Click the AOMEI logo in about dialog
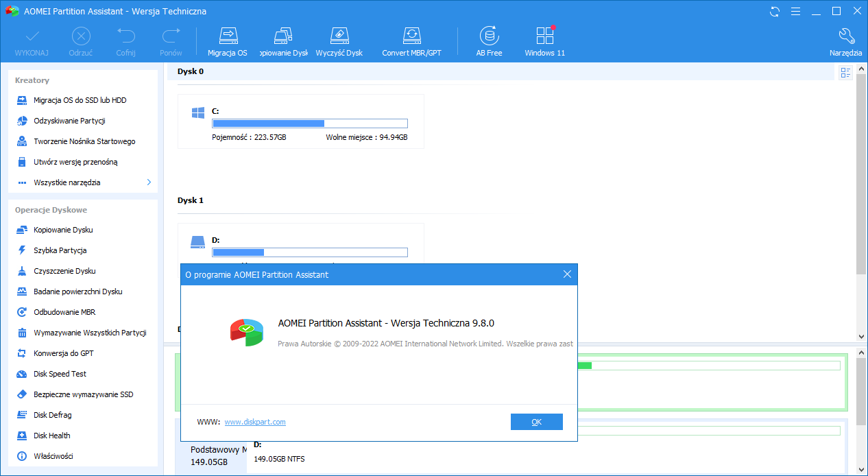 pos(246,332)
